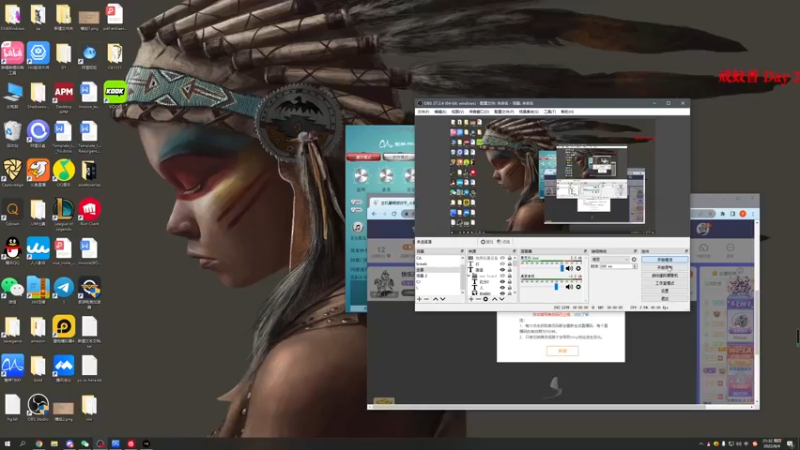The width and height of the screenshot is (800, 450).
Task: Open the scene transition type dropdown
Action: (x=609, y=259)
